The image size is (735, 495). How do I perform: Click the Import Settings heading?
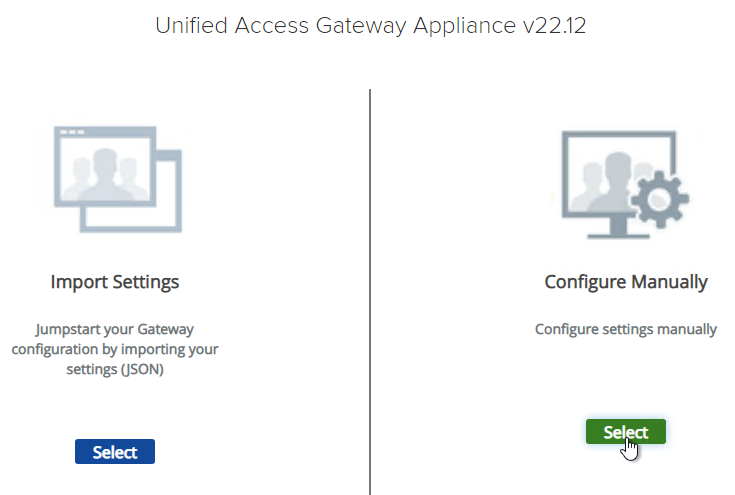coord(115,282)
